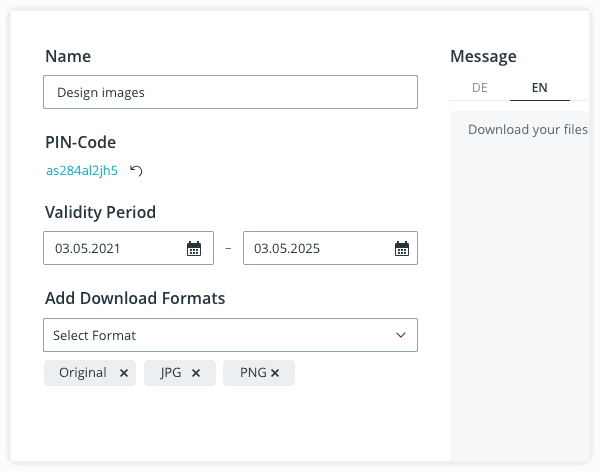The width and height of the screenshot is (600, 472).
Task: Click the Download your files message area
Action: (x=520, y=286)
